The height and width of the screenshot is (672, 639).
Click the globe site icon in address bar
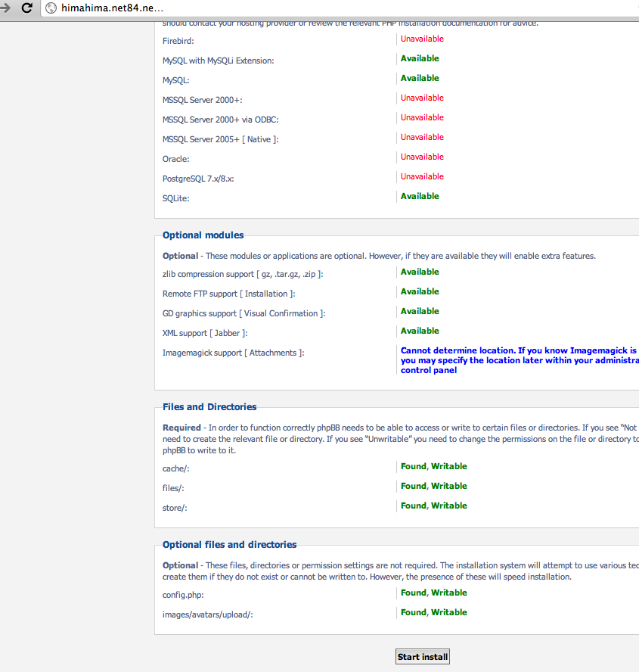point(51,8)
